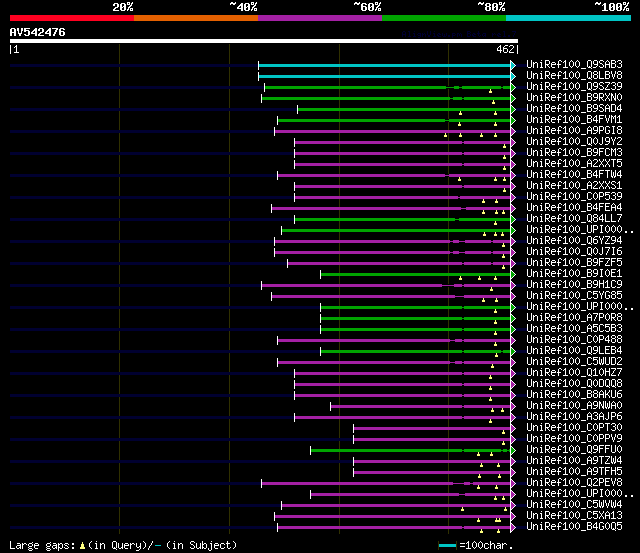
Task: Click the purple ~60% legend segment
Action: 320,18
